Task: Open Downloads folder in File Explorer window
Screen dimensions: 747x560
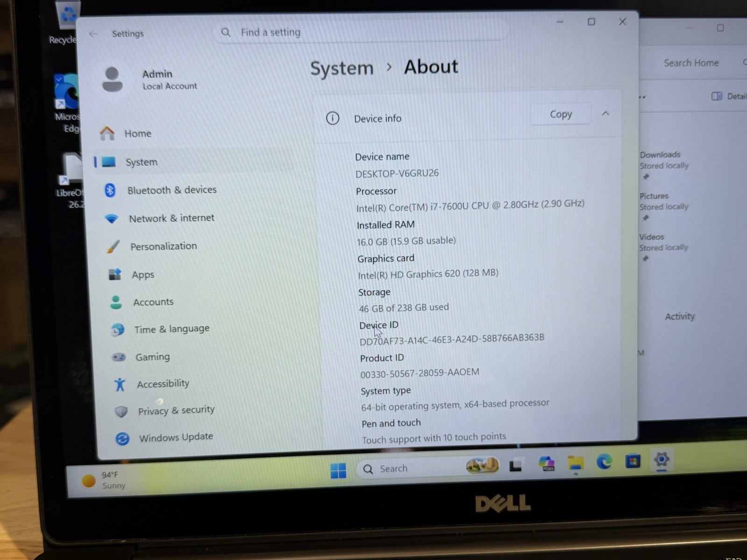Action: (x=664, y=160)
